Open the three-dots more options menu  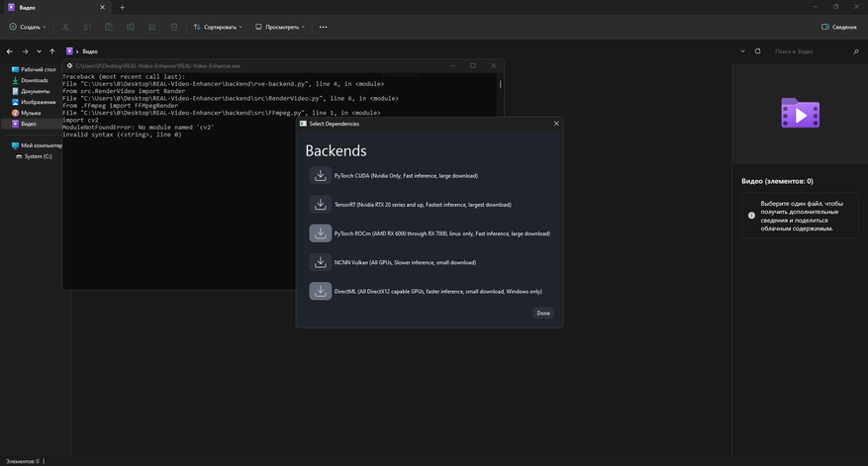pyautogui.click(x=324, y=27)
